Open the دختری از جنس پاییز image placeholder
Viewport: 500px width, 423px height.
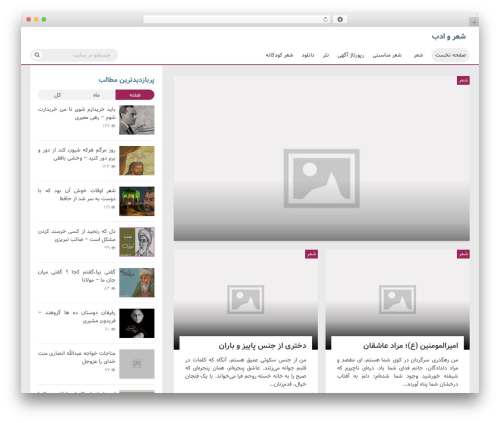click(x=246, y=299)
